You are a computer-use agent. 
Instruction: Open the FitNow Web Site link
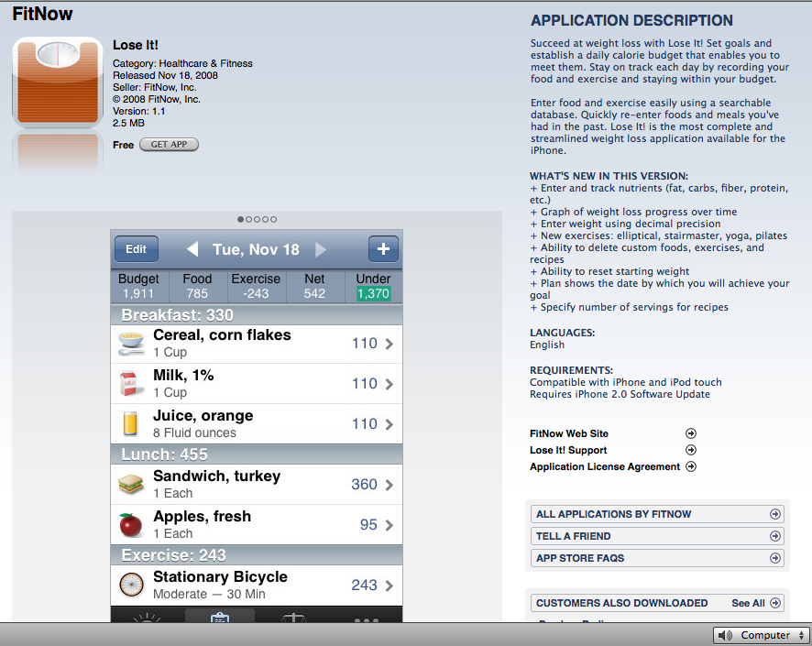pyautogui.click(x=568, y=433)
